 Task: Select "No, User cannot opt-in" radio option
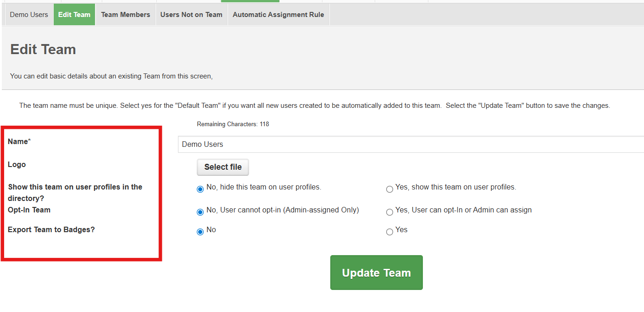click(200, 212)
